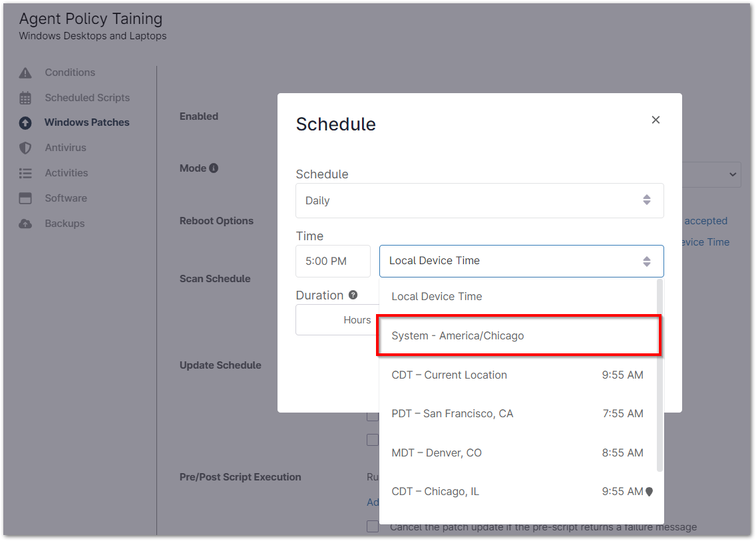
Task: Click the Antivirus shield icon
Action: pyautogui.click(x=25, y=148)
